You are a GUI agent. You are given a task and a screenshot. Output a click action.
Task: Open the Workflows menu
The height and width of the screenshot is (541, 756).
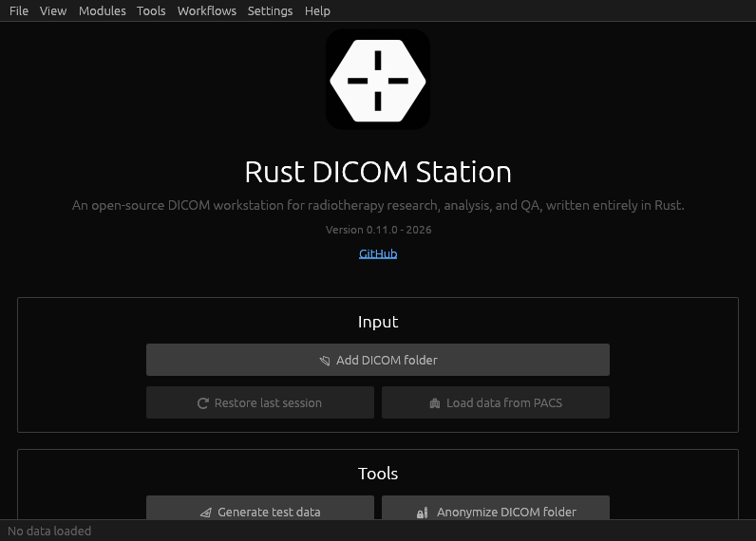pos(207,10)
